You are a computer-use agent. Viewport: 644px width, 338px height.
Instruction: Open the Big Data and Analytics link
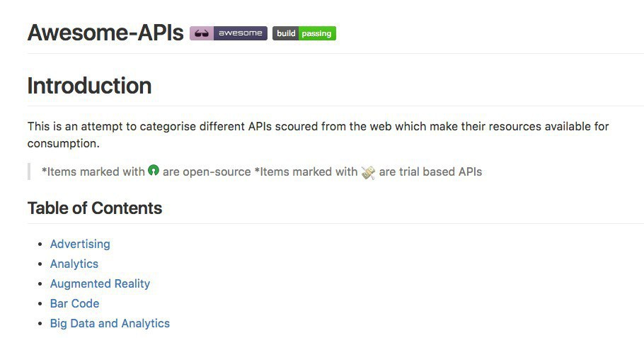[110, 323]
